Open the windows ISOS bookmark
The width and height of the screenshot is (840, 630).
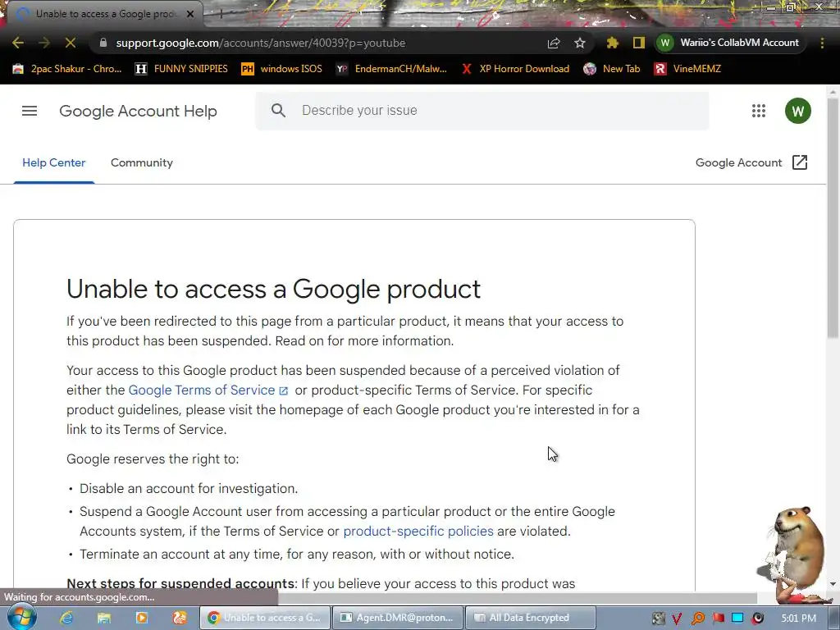point(282,69)
